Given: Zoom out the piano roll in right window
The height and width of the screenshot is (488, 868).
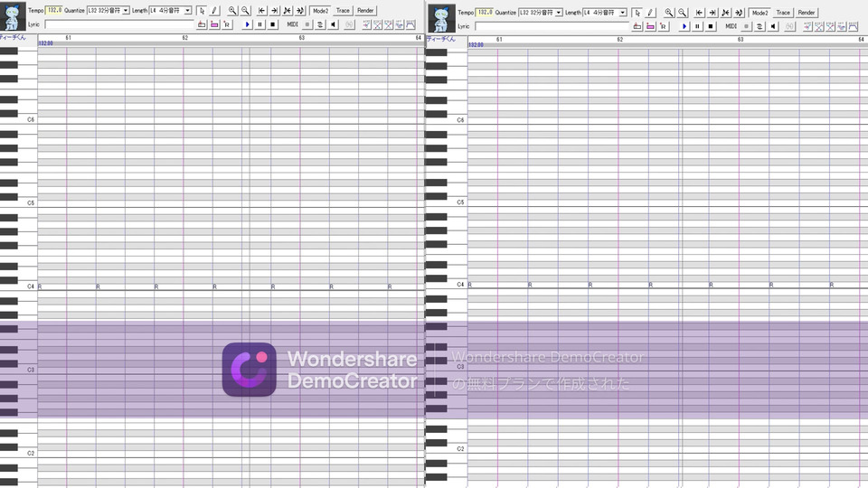Looking at the screenshot, I should click(682, 12).
